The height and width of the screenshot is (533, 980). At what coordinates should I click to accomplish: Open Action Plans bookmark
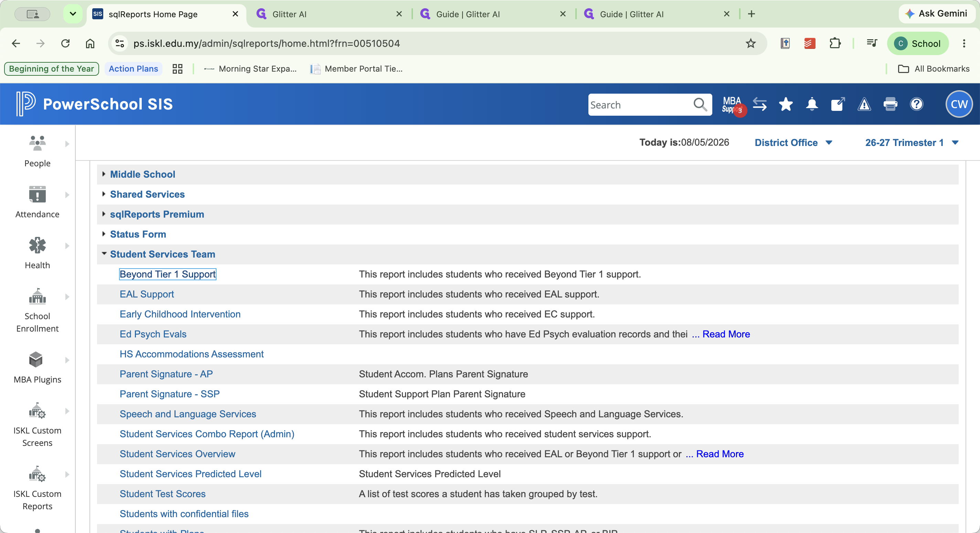coord(133,69)
